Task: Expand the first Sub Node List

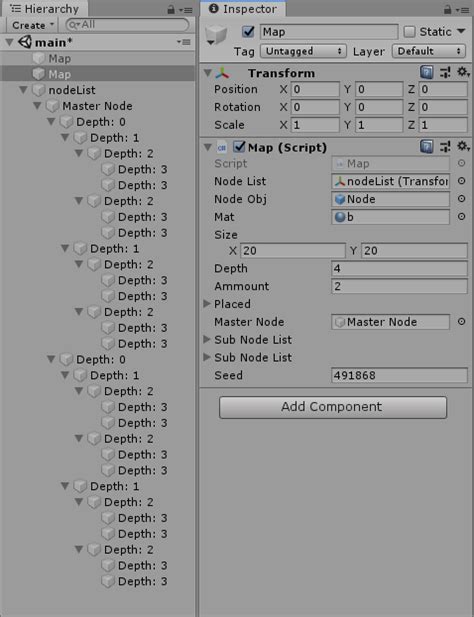Action: point(207,339)
